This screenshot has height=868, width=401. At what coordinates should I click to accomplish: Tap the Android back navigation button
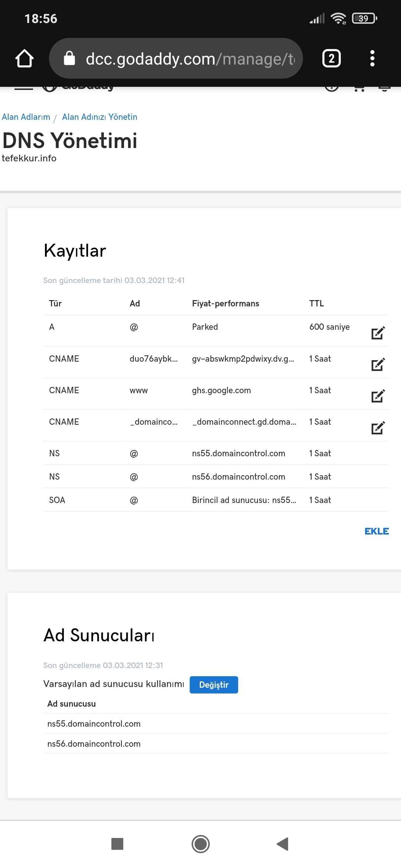pyautogui.click(x=283, y=844)
